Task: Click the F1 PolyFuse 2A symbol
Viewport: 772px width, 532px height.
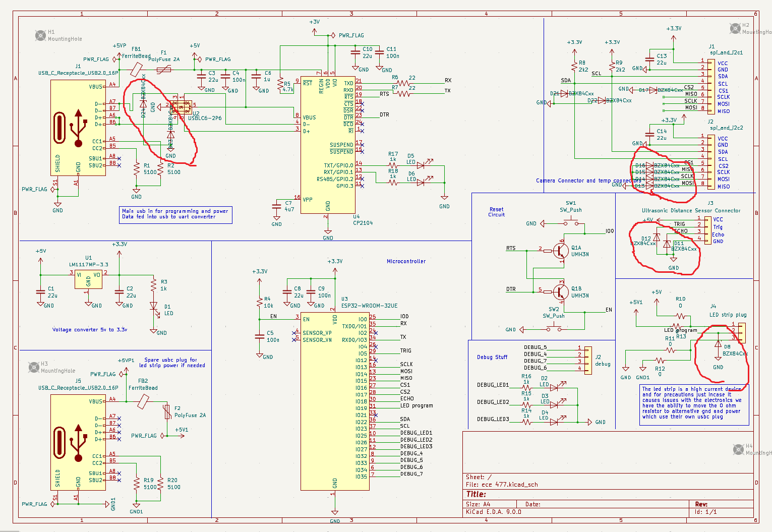Action: tap(164, 70)
